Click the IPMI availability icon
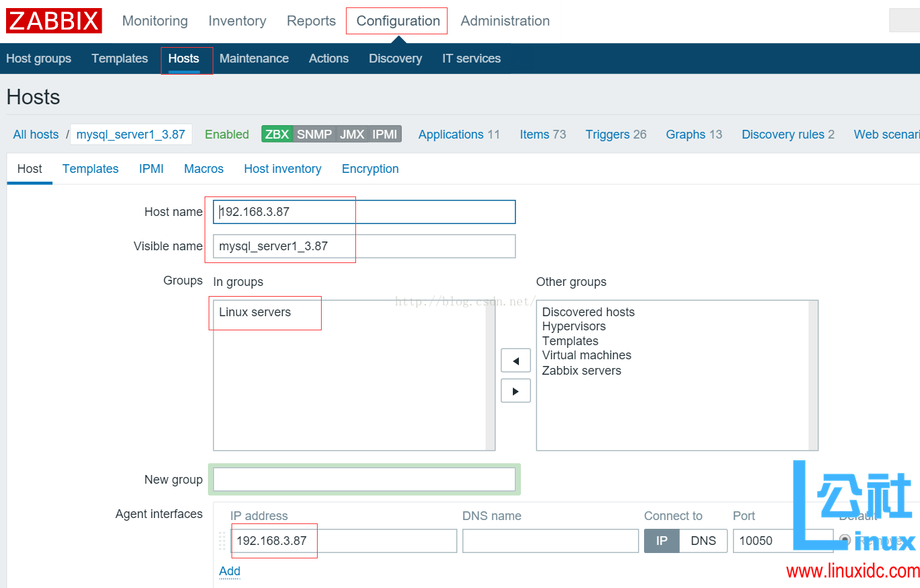This screenshot has width=920, height=588. click(384, 134)
